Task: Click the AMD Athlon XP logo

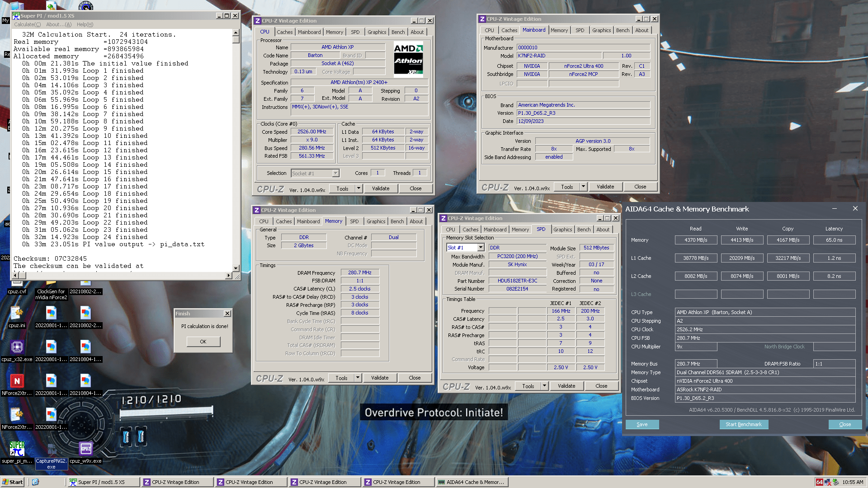Action: (x=409, y=60)
